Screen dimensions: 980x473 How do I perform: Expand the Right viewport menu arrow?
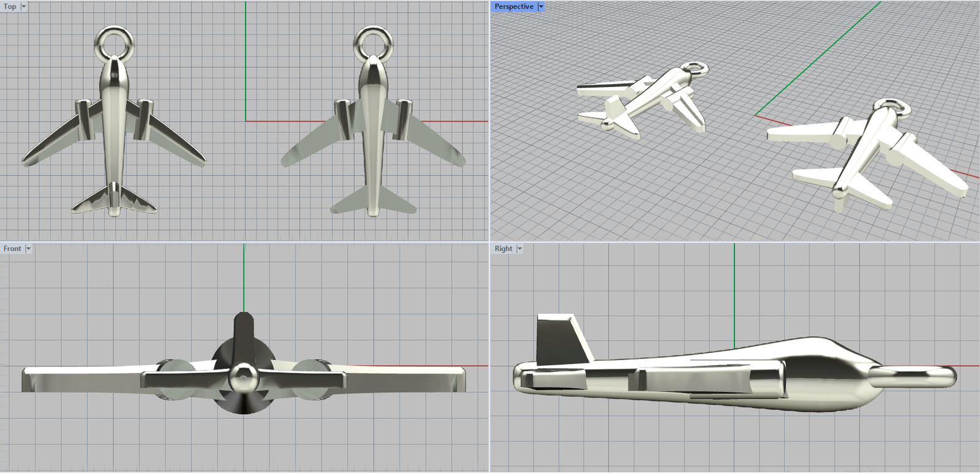pos(519,249)
